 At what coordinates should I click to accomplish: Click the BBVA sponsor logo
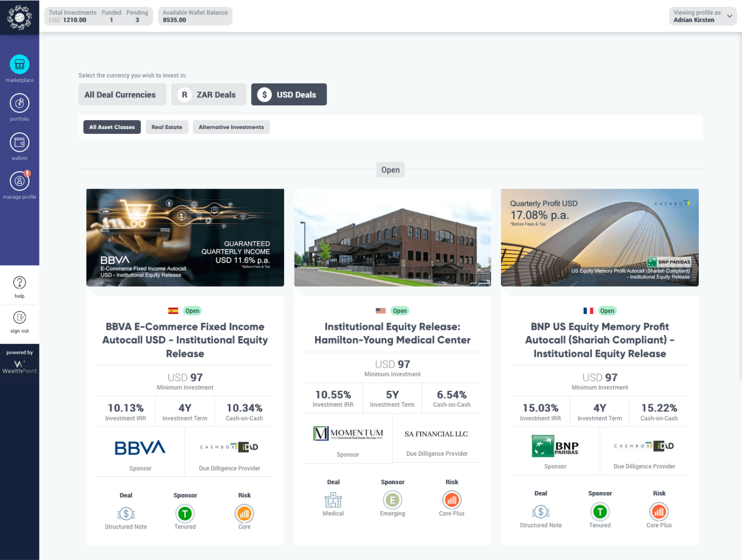coord(140,448)
